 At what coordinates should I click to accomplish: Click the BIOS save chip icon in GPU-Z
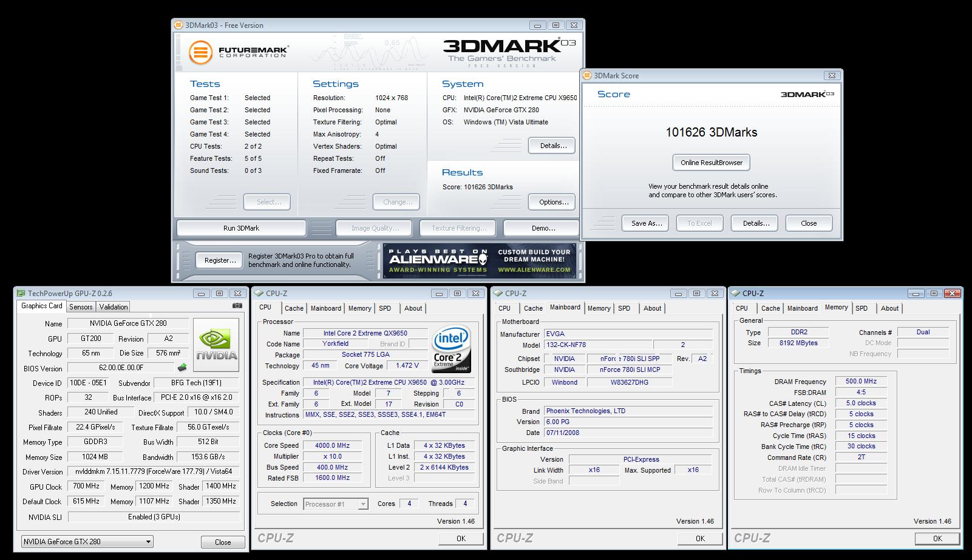point(182,367)
